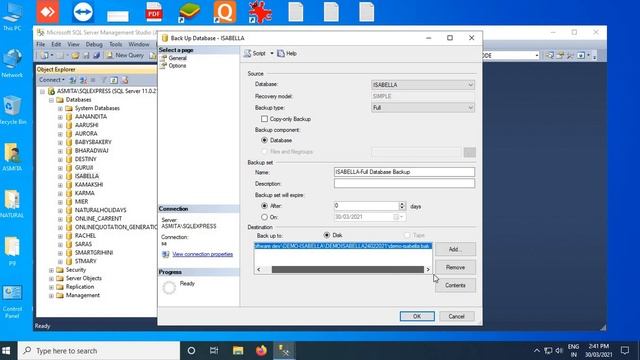Collapse the Databases folder node

coord(51,100)
